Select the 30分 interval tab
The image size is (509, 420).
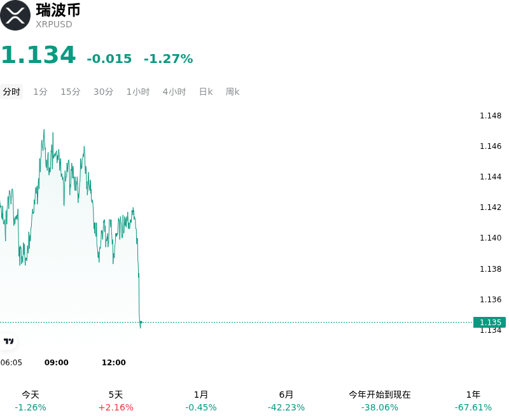[103, 92]
